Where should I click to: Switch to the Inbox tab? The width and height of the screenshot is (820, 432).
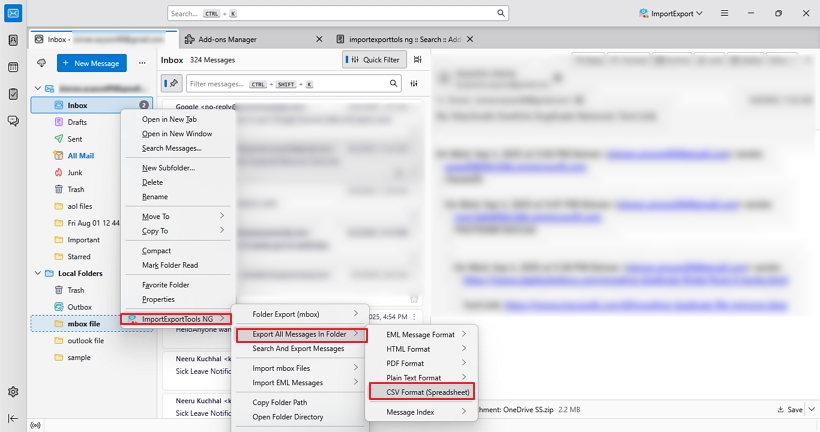(x=104, y=39)
